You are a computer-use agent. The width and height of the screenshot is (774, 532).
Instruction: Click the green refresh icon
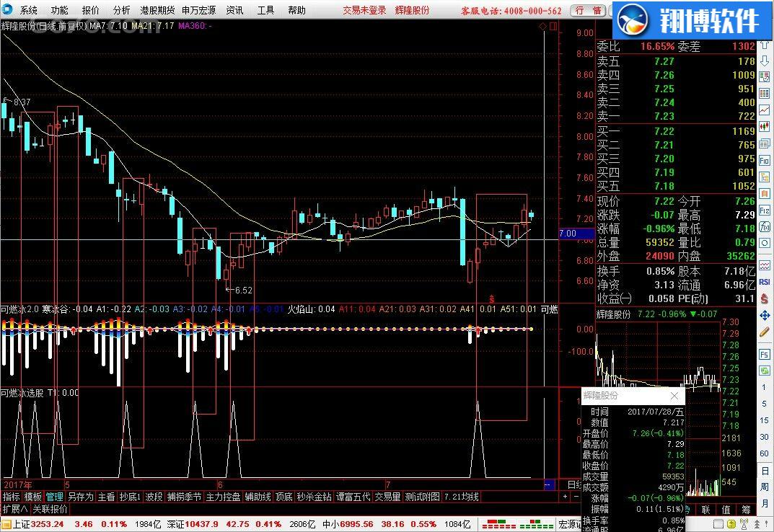pyautogui.click(x=765, y=371)
